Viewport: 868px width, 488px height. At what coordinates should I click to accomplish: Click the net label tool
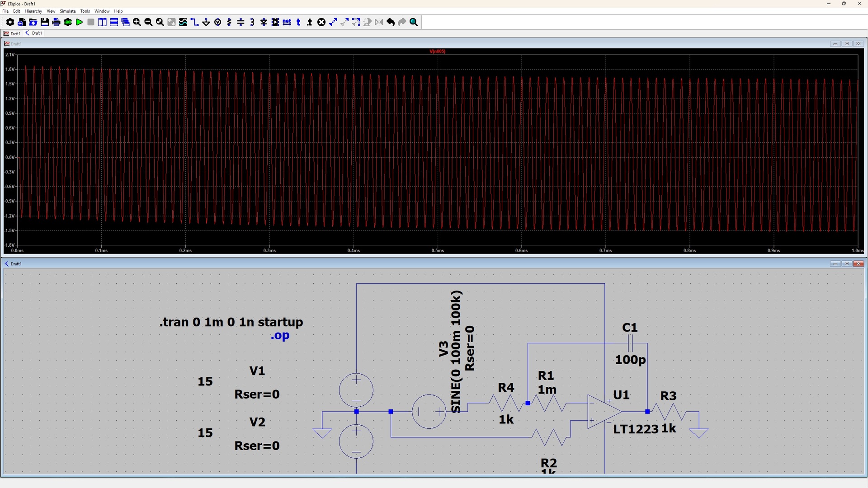click(287, 22)
